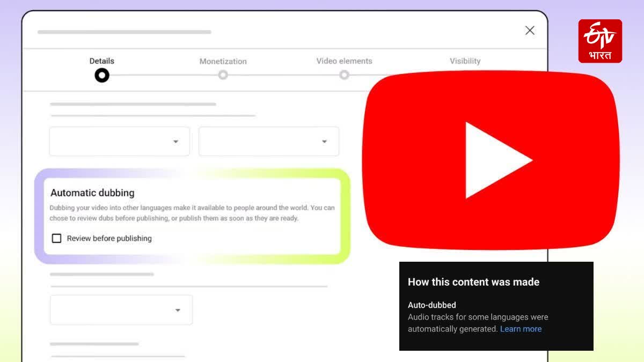Image resolution: width=644 pixels, height=362 pixels.
Task: Close the upload dialog with the X icon
Action: (530, 31)
